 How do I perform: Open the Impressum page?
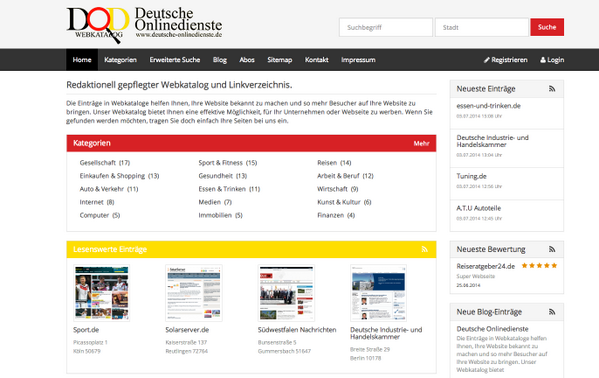[358, 60]
